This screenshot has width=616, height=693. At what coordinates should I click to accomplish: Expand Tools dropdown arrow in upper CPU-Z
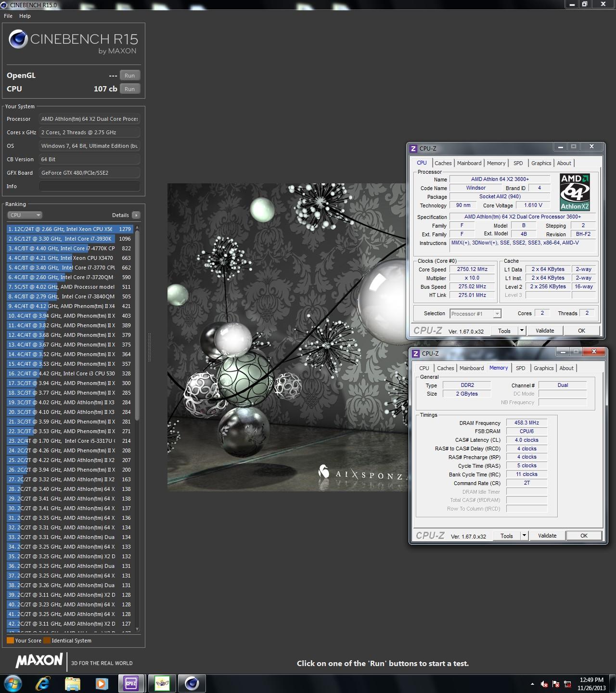point(522,331)
